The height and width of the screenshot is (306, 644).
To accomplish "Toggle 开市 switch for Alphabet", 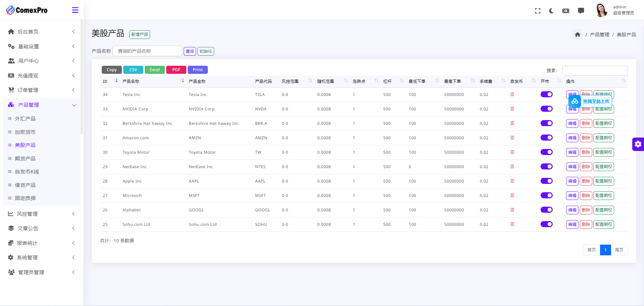I will point(547,210).
